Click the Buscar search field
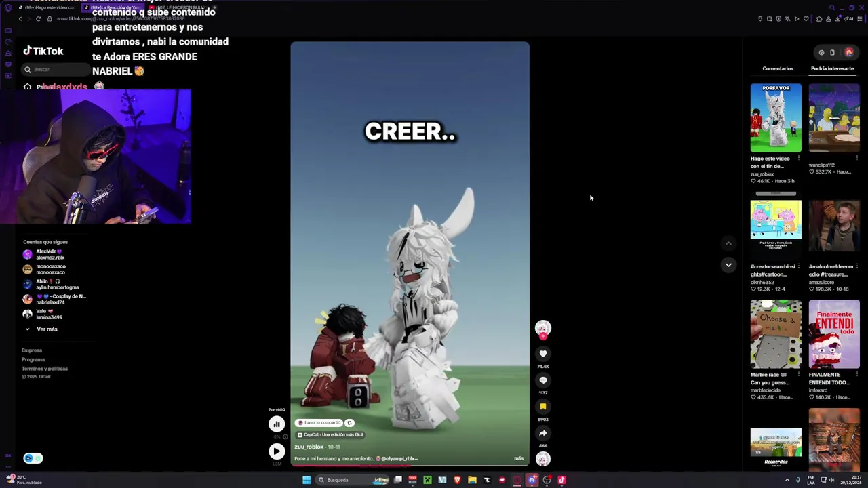Viewport: 868px width, 488px height. pyautogui.click(x=56, y=69)
